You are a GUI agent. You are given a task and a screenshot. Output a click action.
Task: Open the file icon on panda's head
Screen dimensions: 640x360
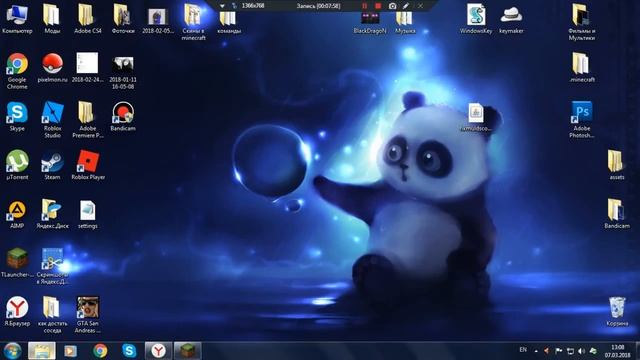[476, 117]
